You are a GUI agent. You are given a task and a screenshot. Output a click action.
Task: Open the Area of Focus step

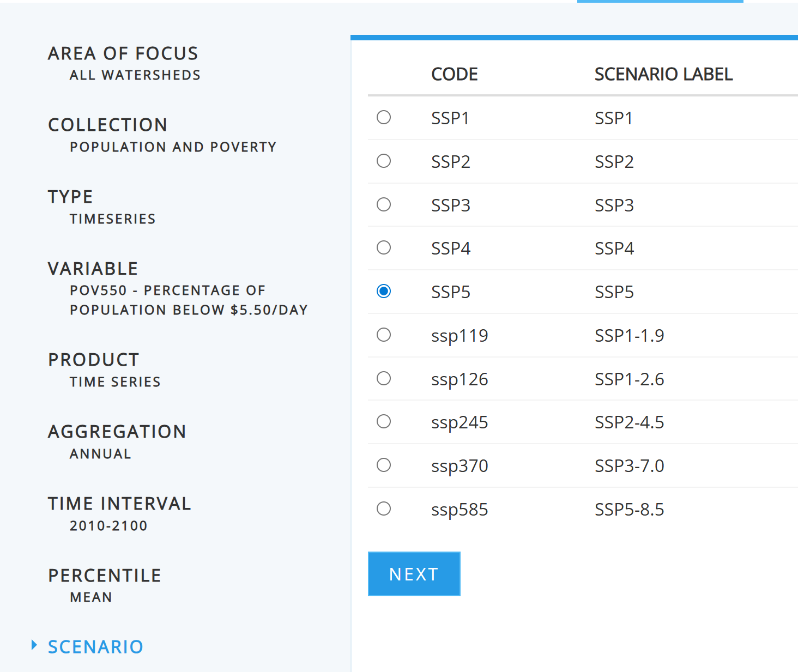pos(123,53)
